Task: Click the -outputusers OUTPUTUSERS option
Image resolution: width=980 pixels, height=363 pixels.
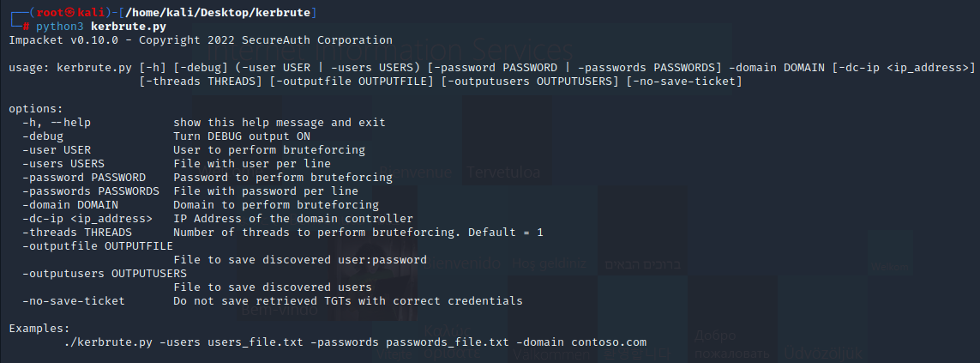Action: tap(105, 274)
